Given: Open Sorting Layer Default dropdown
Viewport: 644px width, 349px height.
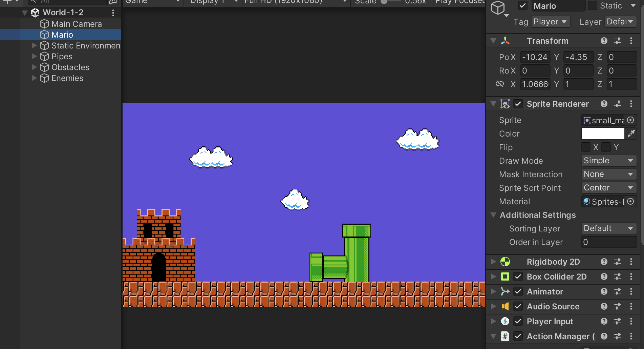Looking at the screenshot, I should click(x=609, y=228).
